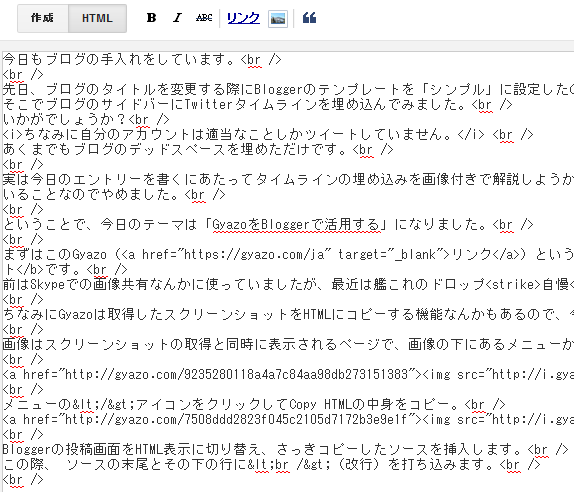The height and width of the screenshot is (492, 574).
Task: Click the line ト</b>です。
Action: click(x=65, y=269)
